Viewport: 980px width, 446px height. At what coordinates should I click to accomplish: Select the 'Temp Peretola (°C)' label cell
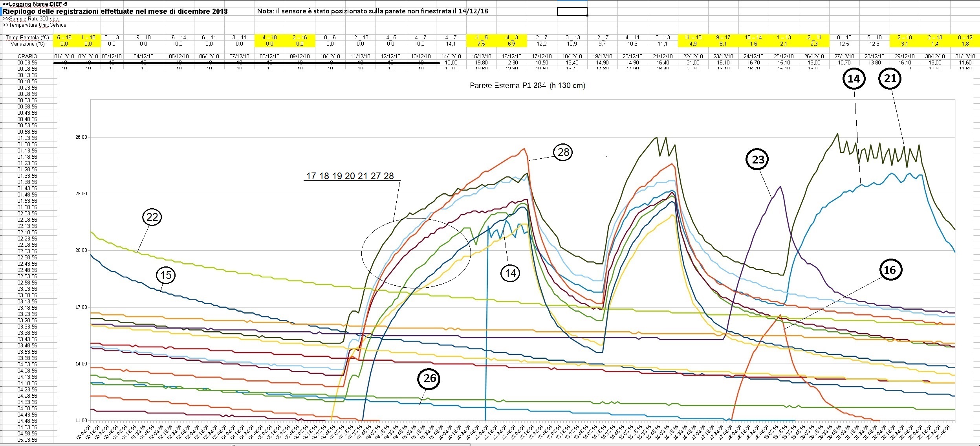(27, 37)
